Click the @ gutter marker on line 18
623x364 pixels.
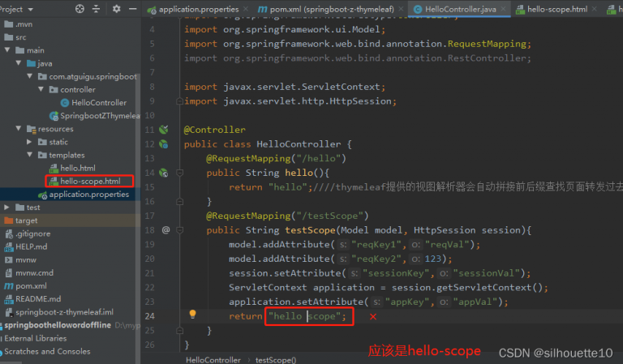click(165, 229)
